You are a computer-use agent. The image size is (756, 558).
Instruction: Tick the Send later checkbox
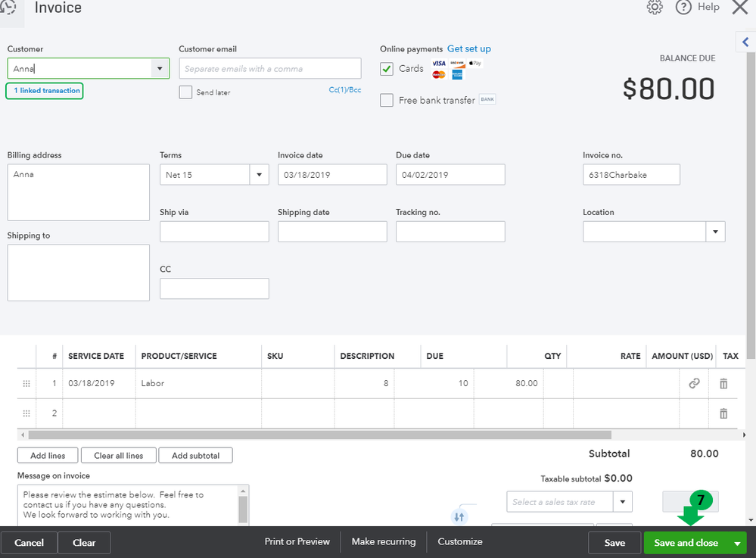(x=185, y=92)
